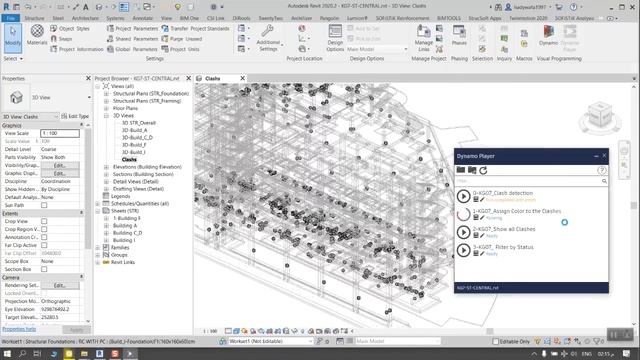Toggle Sun Path checkbox
The width and height of the screenshot is (640, 360).
[x=44, y=205]
